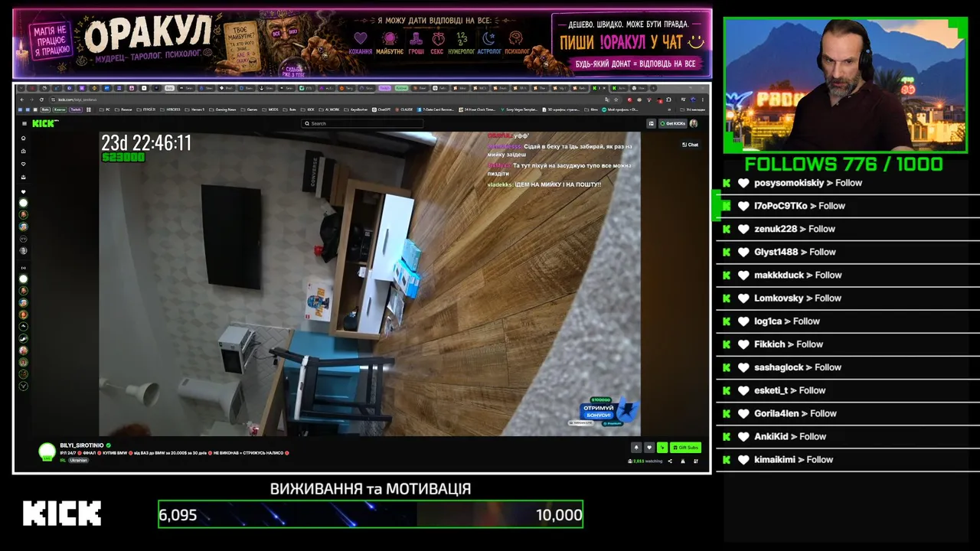Click the posysomokiskiy follow entry
Viewport: 980px width, 551px height.
pyautogui.click(x=848, y=183)
